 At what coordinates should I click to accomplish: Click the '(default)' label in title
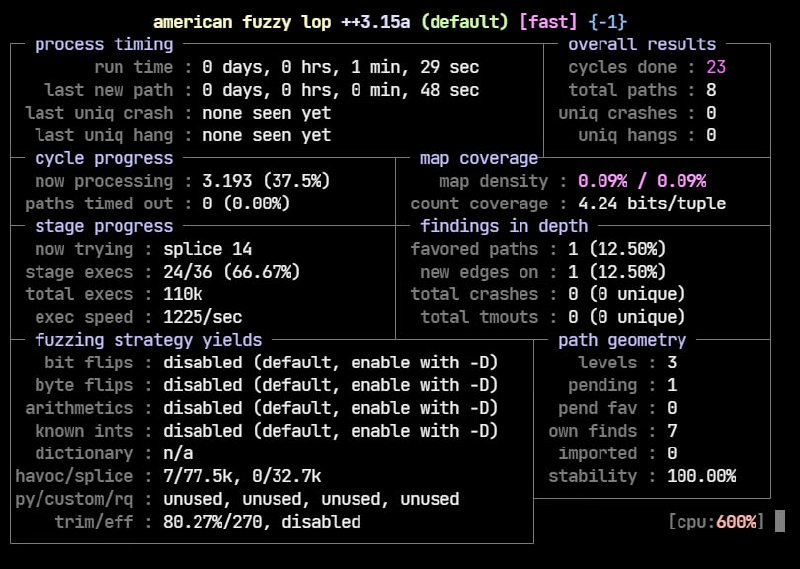pos(465,22)
